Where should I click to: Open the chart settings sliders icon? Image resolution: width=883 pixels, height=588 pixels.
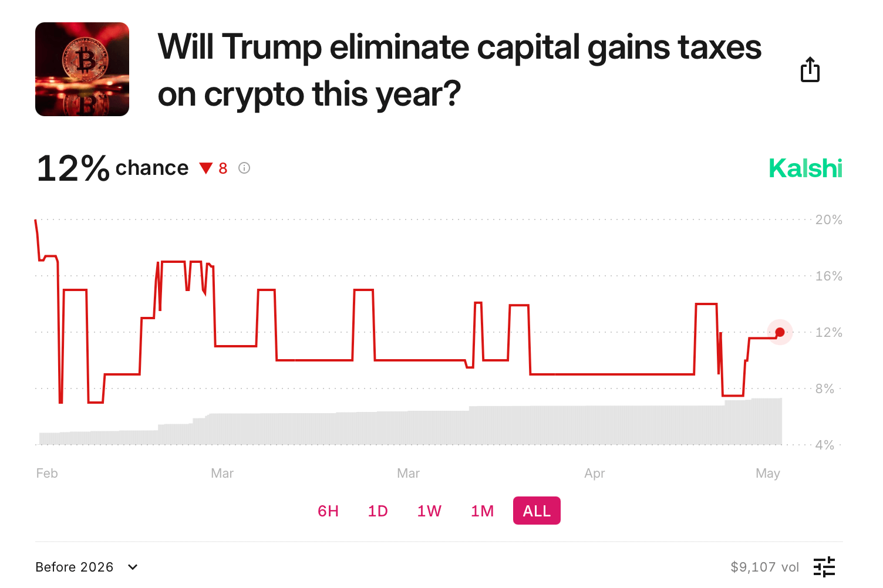824,566
